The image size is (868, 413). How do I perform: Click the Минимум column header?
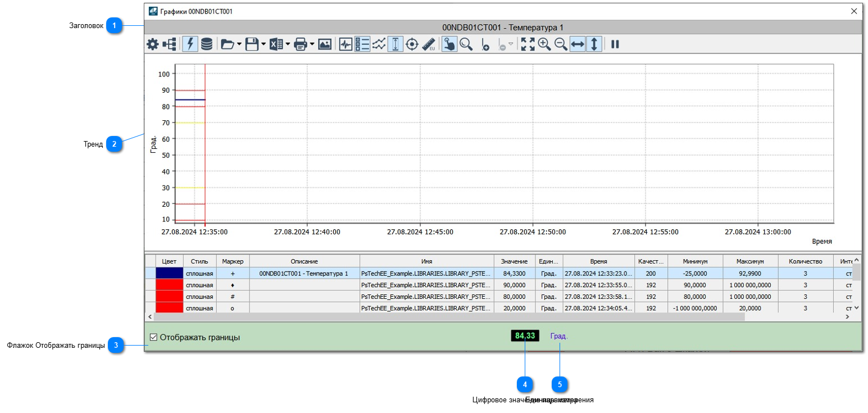(696, 261)
